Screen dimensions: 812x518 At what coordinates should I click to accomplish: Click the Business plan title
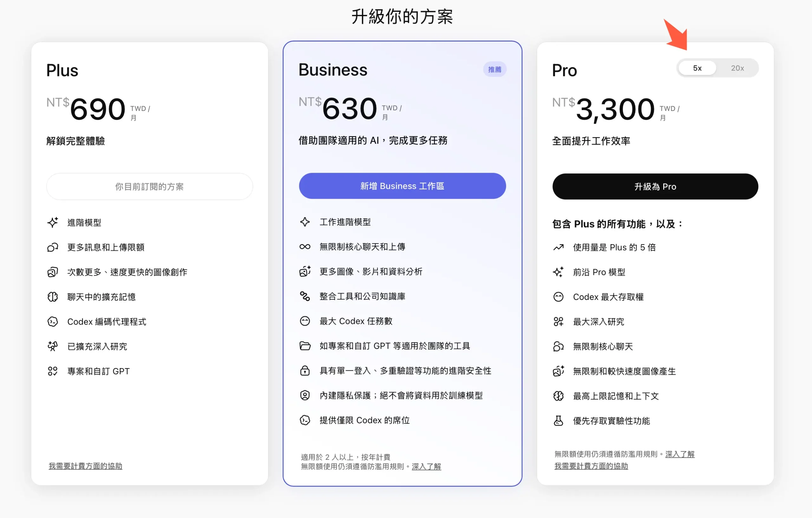[333, 70]
